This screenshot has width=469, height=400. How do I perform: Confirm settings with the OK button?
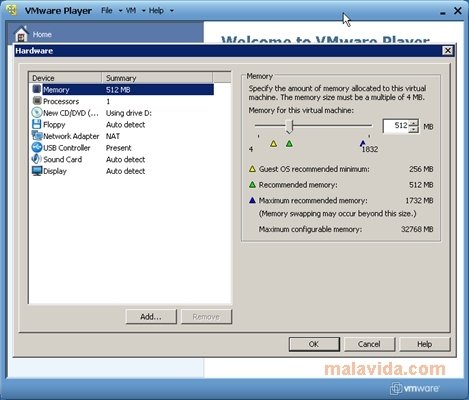[314, 344]
